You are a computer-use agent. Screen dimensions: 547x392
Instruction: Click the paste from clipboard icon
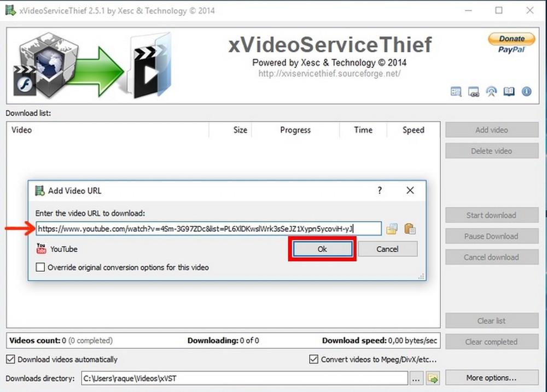click(x=410, y=229)
